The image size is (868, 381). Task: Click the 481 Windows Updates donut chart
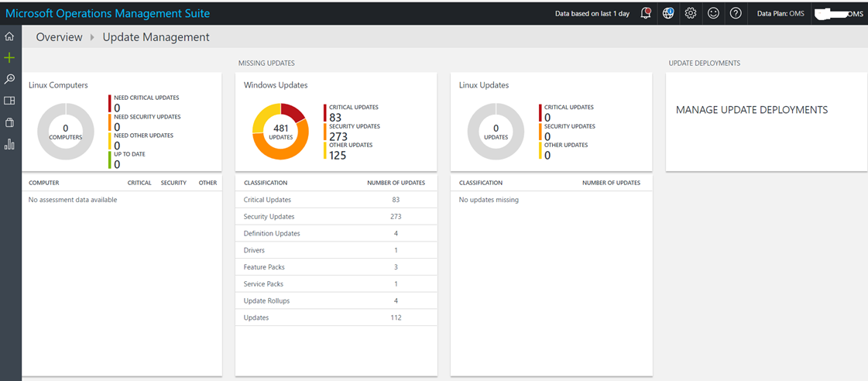pos(280,131)
